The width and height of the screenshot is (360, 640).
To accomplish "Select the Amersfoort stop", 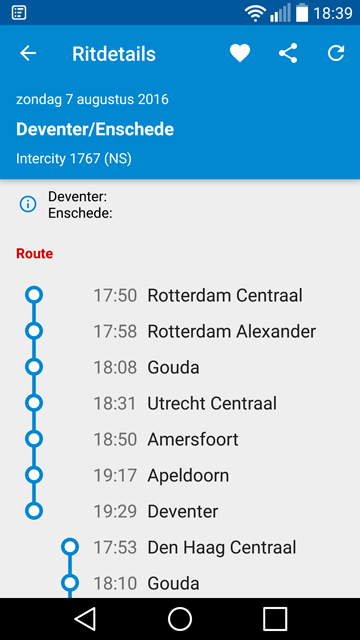I will pyautogui.click(x=180, y=439).
